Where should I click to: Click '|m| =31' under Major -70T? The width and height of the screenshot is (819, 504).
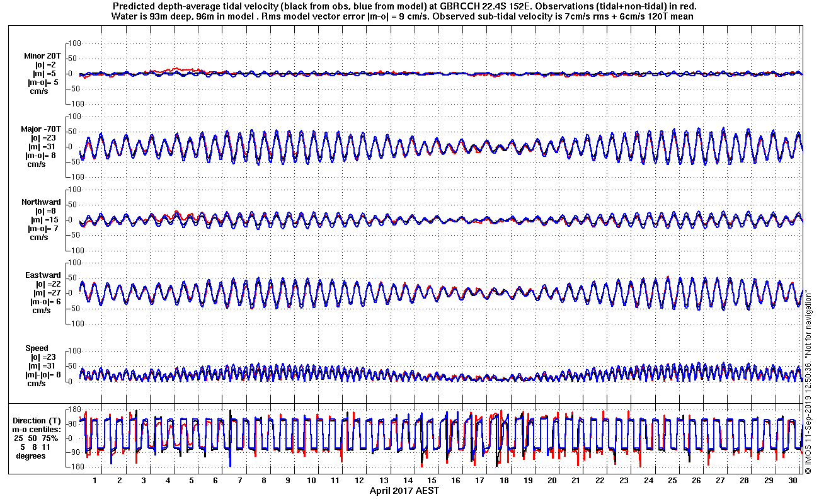click(x=43, y=147)
